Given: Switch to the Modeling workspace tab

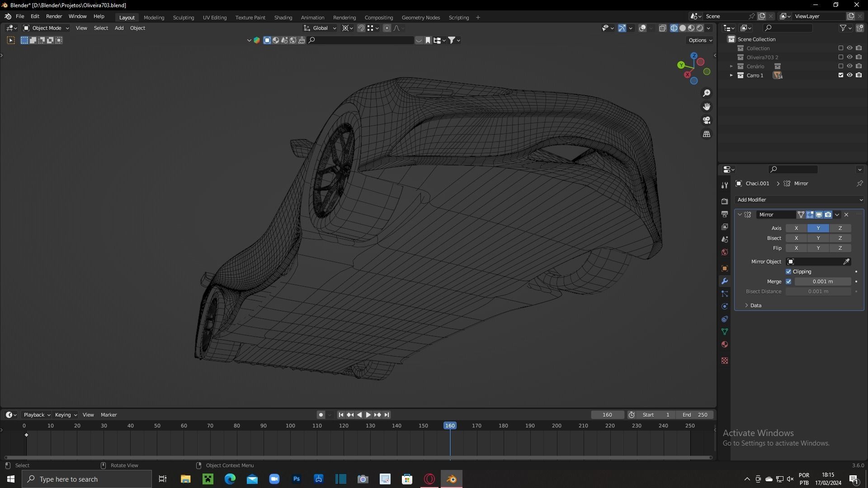Looking at the screenshot, I should tap(154, 17).
